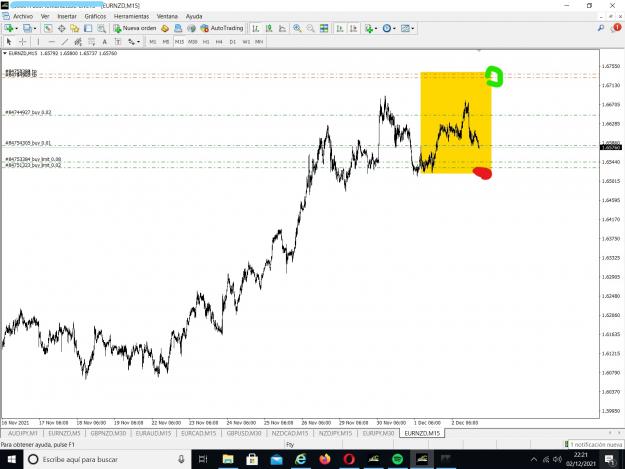The image size is (625, 469).
Task: Expand the New Chart dropdown arrow
Action: [x=16, y=28]
